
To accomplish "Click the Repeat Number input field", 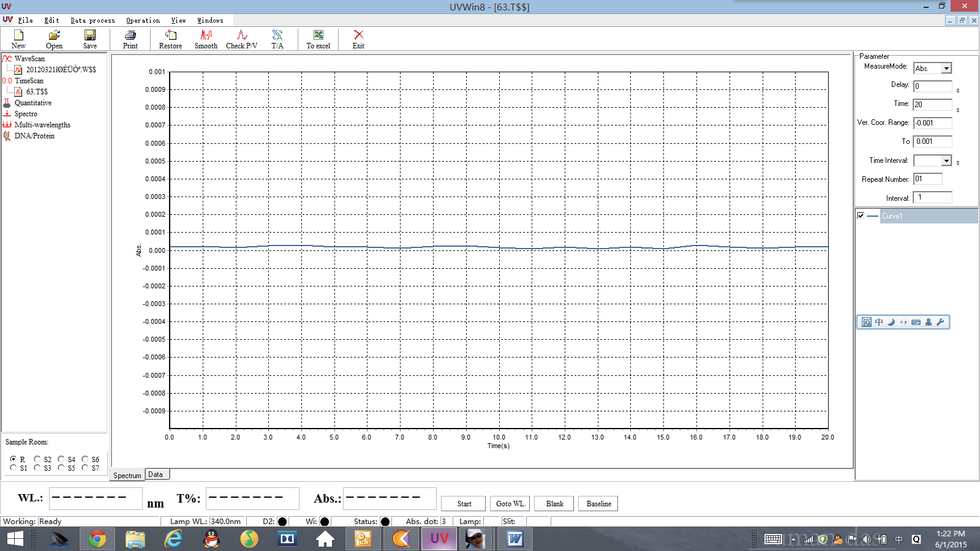I will [x=927, y=179].
